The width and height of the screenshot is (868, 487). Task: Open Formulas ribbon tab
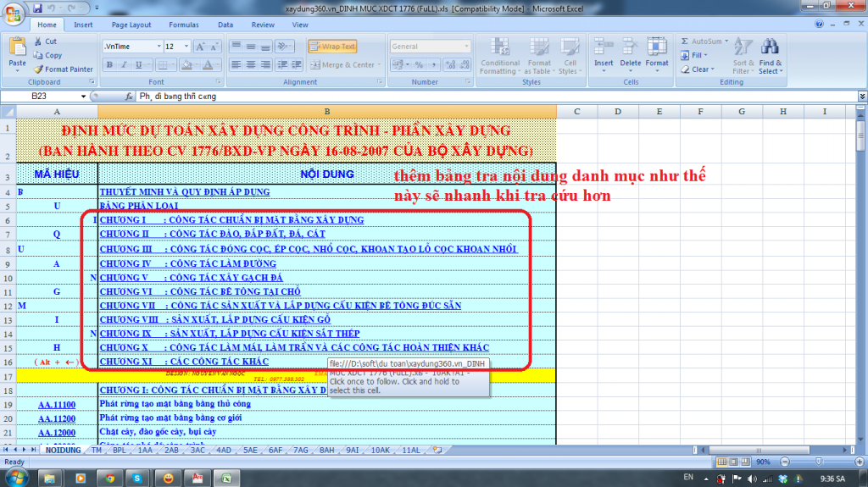(184, 25)
